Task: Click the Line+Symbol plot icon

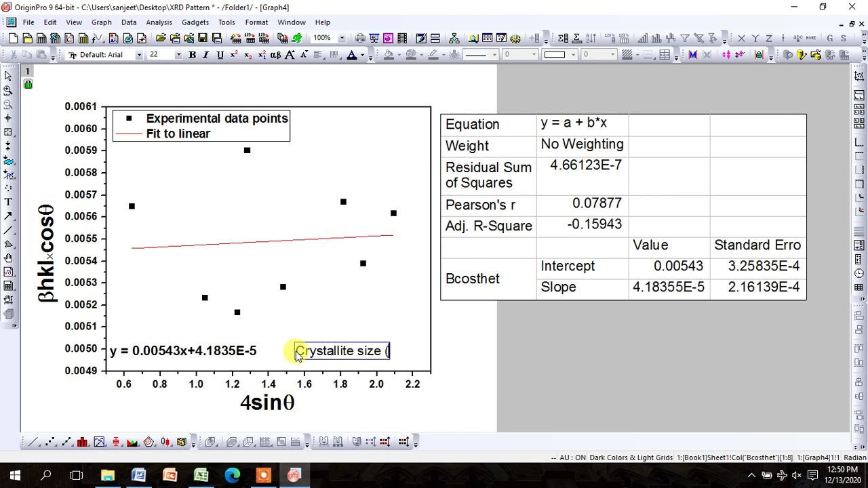Action: click(66, 443)
